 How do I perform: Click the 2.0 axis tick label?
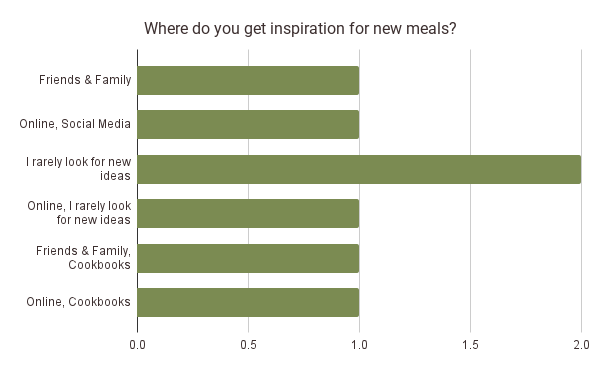coord(581,345)
